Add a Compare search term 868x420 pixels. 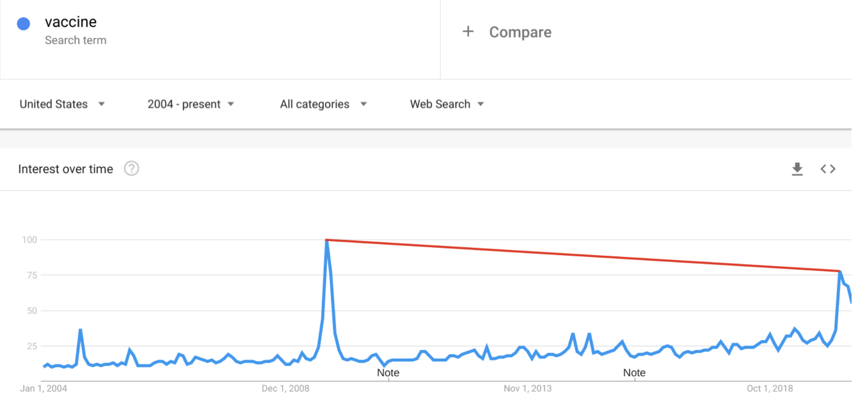(x=520, y=32)
